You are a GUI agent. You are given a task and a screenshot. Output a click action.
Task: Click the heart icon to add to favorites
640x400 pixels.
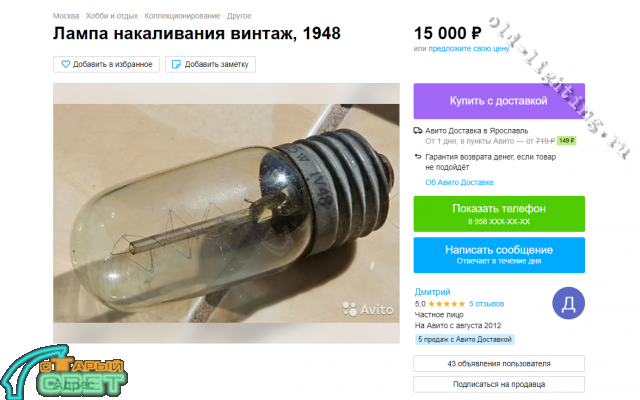(x=65, y=64)
